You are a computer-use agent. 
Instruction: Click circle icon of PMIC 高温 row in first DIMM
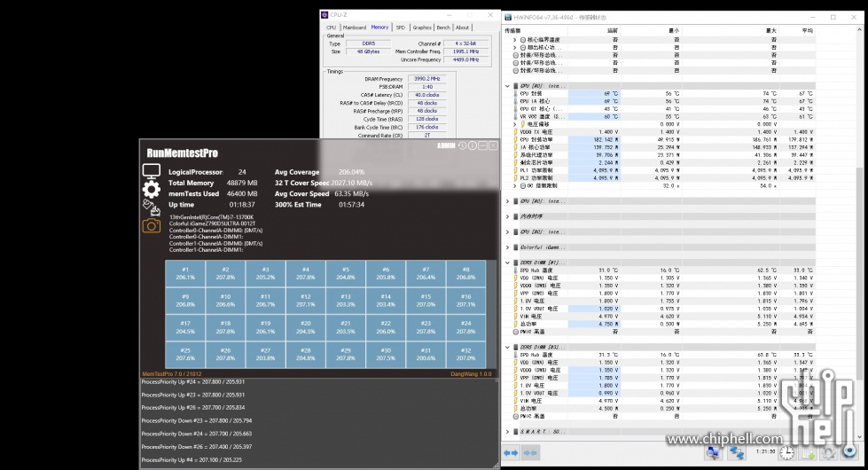pos(516,332)
